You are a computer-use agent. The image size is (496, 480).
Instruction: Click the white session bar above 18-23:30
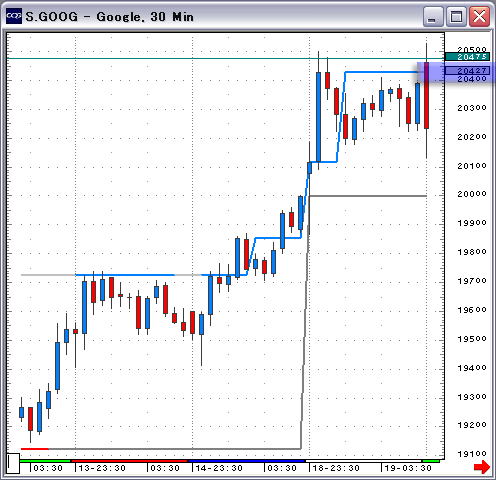pyautogui.click(x=364, y=461)
